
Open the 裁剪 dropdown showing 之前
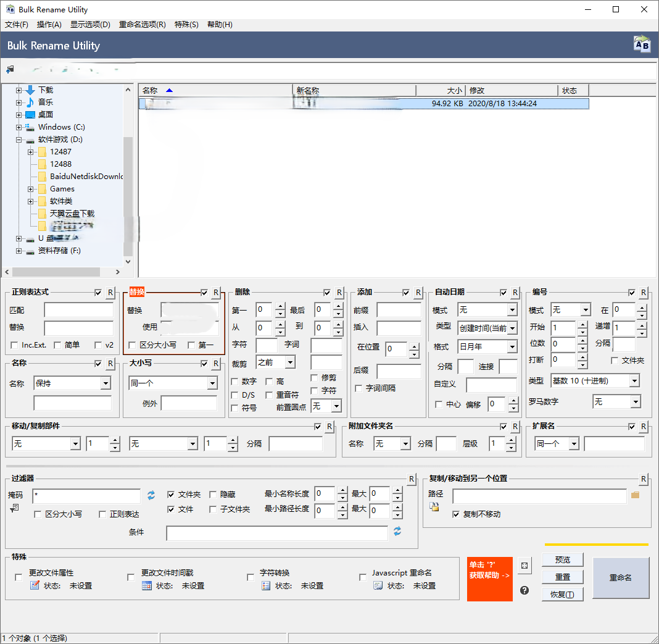(276, 362)
